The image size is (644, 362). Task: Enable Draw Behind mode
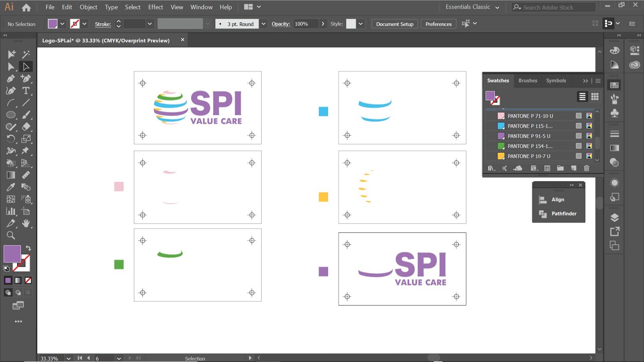[18, 292]
